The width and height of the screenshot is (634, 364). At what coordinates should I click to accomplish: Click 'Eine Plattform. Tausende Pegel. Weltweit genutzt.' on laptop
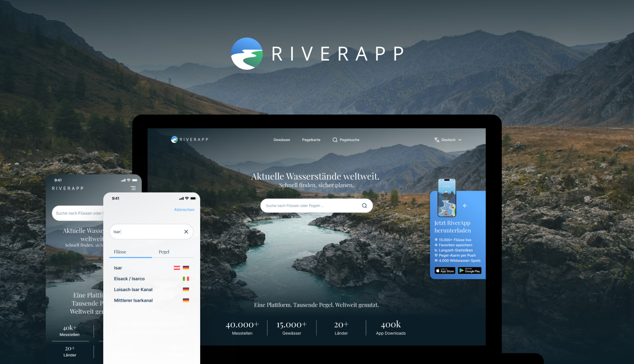tap(316, 305)
